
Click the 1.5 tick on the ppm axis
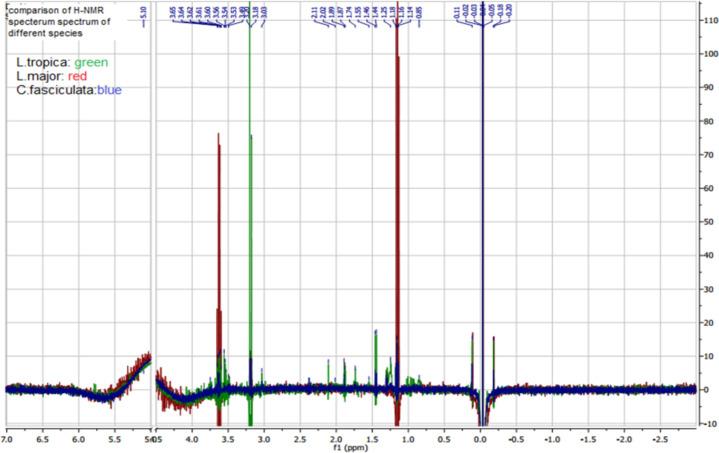coord(372,439)
